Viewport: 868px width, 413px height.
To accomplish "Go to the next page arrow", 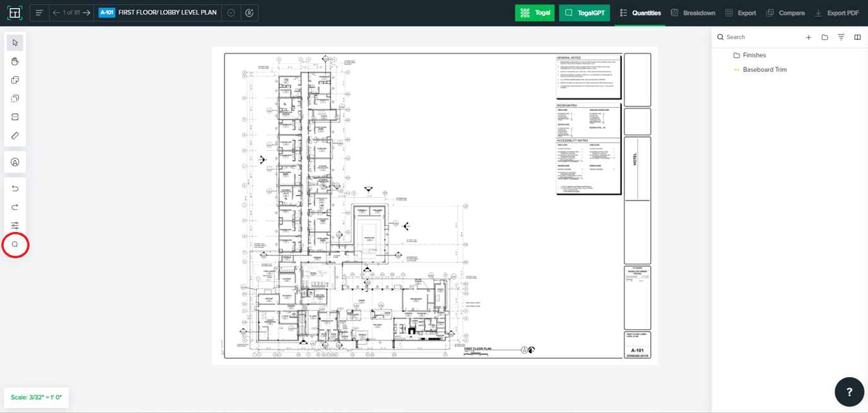I will tap(86, 13).
